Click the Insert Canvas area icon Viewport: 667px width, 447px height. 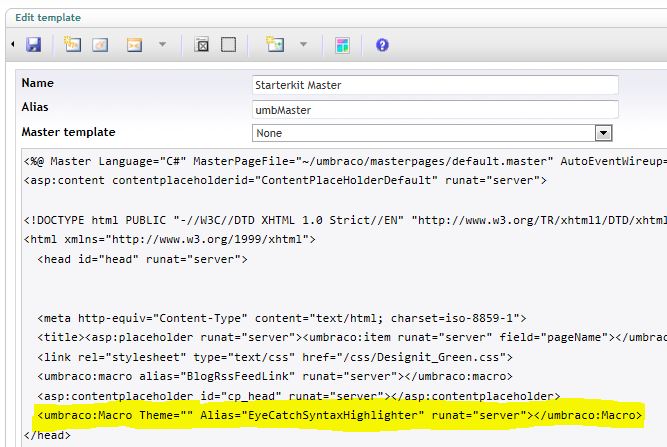pos(275,44)
